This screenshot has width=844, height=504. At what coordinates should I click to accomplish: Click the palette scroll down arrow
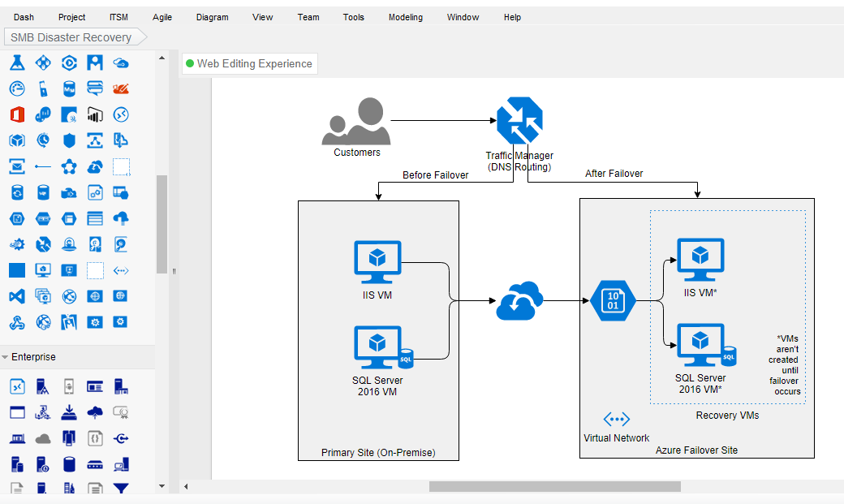pyautogui.click(x=161, y=486)
